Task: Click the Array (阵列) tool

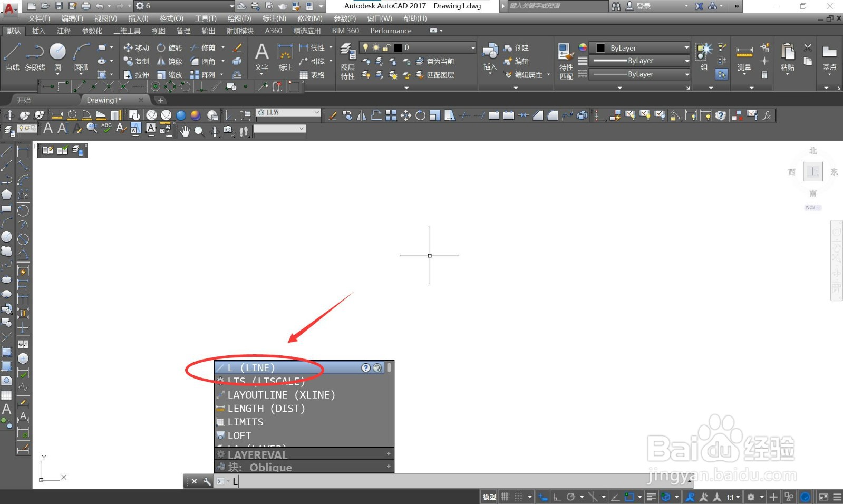Action: pyautogui.click(x=202, y=75)
